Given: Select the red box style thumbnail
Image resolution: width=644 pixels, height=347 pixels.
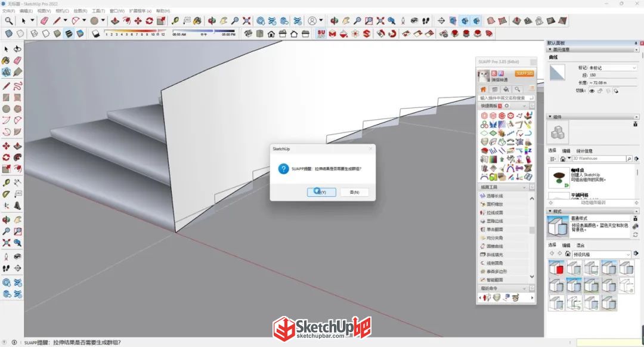Looking at the screenshot, I should tap(556, 268).
